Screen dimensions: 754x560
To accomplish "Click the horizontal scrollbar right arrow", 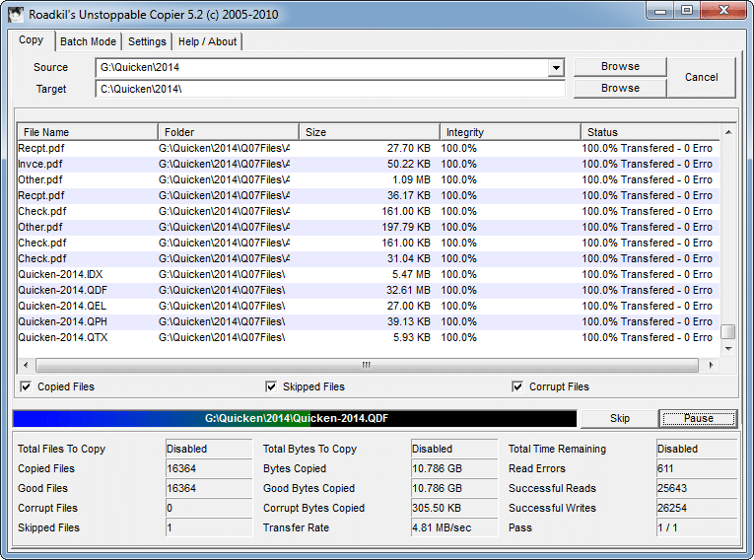I will pyautogui.click(x=712, y=365).
